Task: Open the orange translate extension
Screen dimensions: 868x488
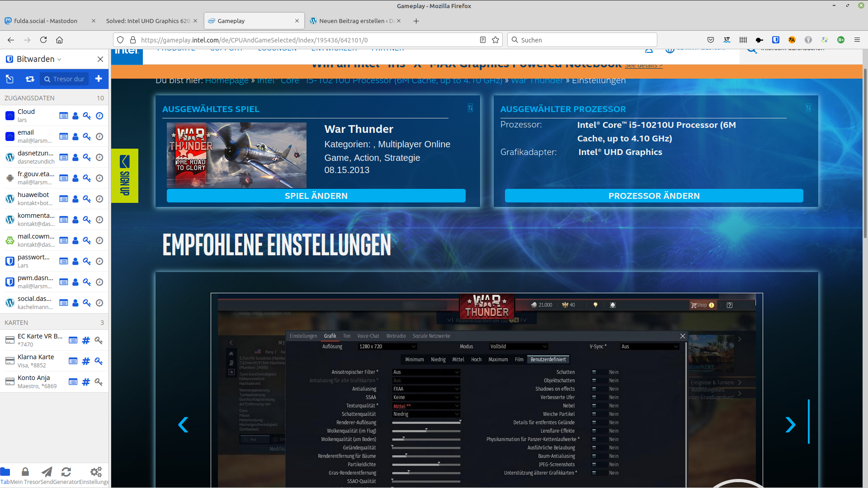Action: click(792, 40)
